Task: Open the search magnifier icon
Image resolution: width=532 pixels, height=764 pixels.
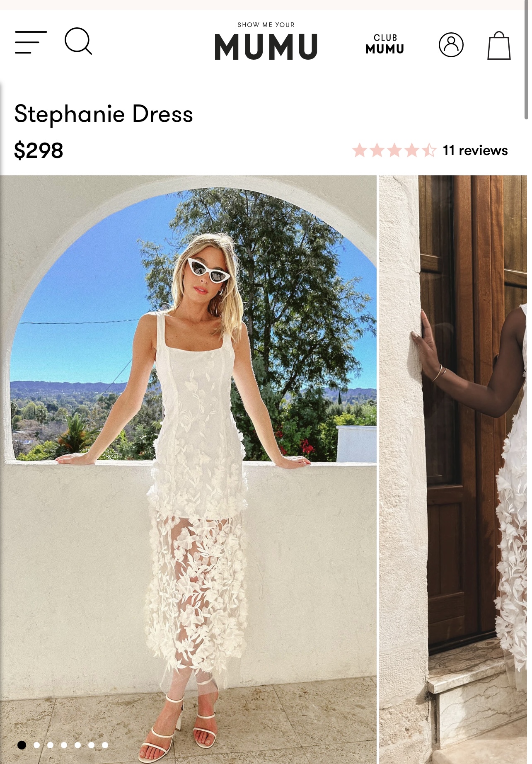Action: 78,41
